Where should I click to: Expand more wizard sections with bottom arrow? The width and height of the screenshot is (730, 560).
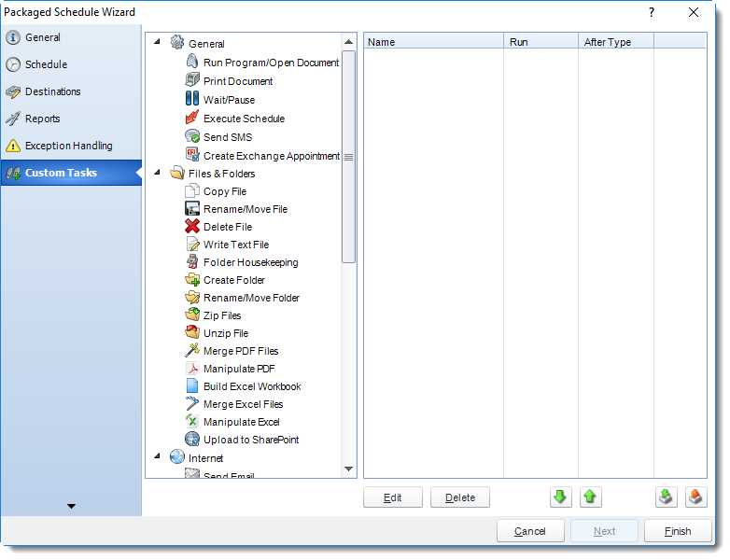[71, 506]
